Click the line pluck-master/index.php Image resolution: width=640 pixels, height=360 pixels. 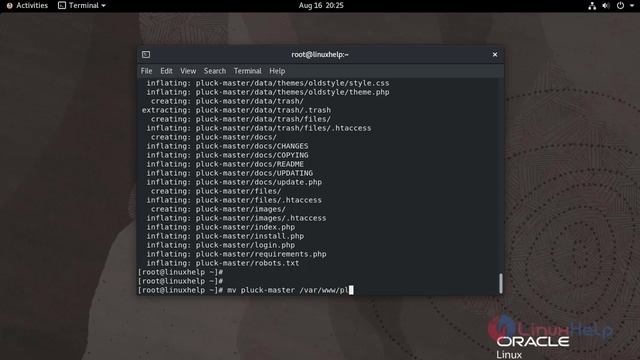pyautogui.click(x=220, y=227)
